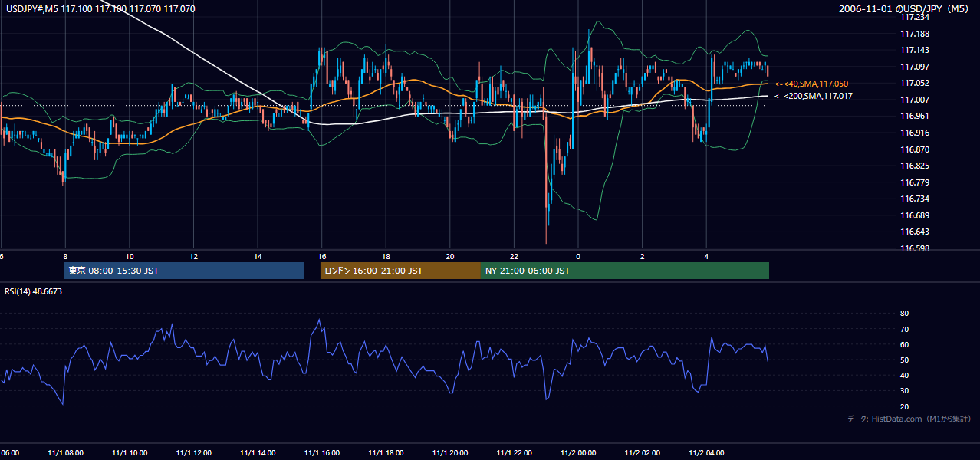980x460 pixels.
Task: Click price axis label 117.052
Action: (x=915, y=84)
